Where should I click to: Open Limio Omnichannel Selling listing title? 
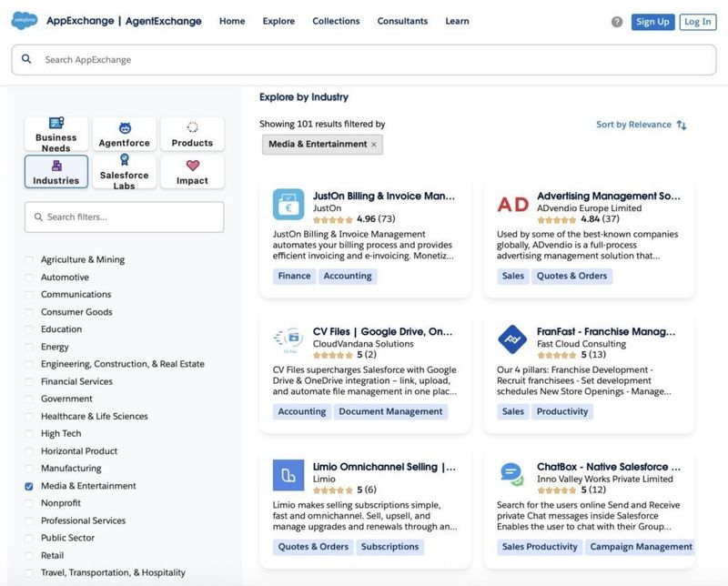384,467
